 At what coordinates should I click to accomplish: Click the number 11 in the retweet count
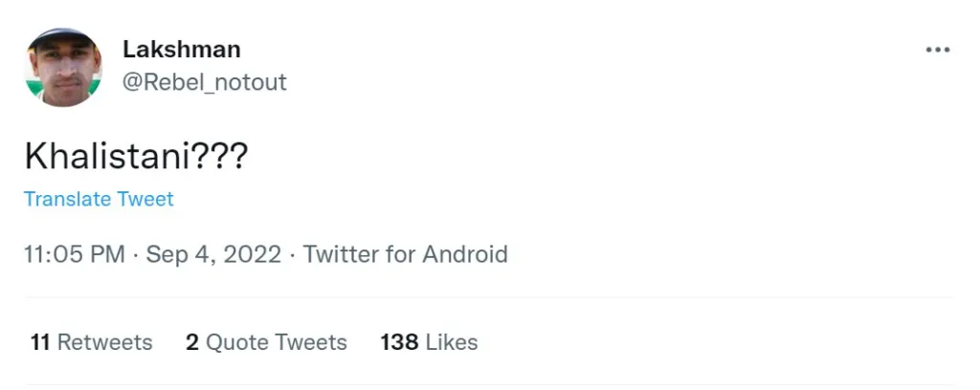(x=40, y=342)
